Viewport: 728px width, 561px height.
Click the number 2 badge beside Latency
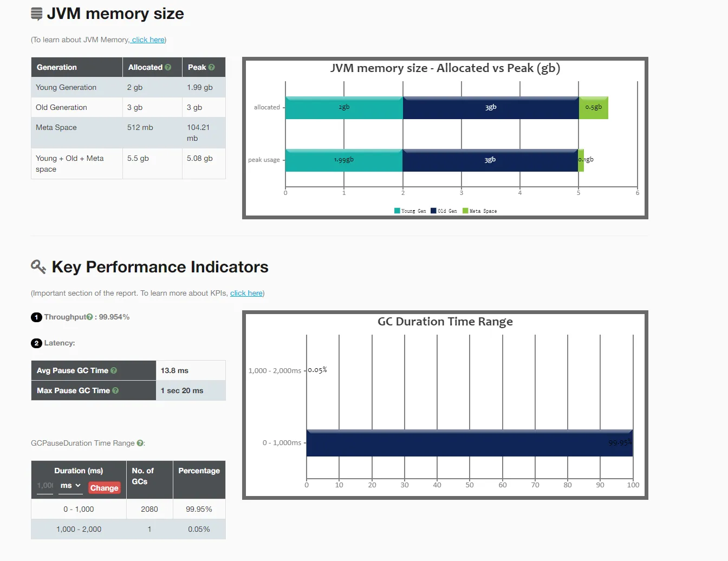click(36, 343)
